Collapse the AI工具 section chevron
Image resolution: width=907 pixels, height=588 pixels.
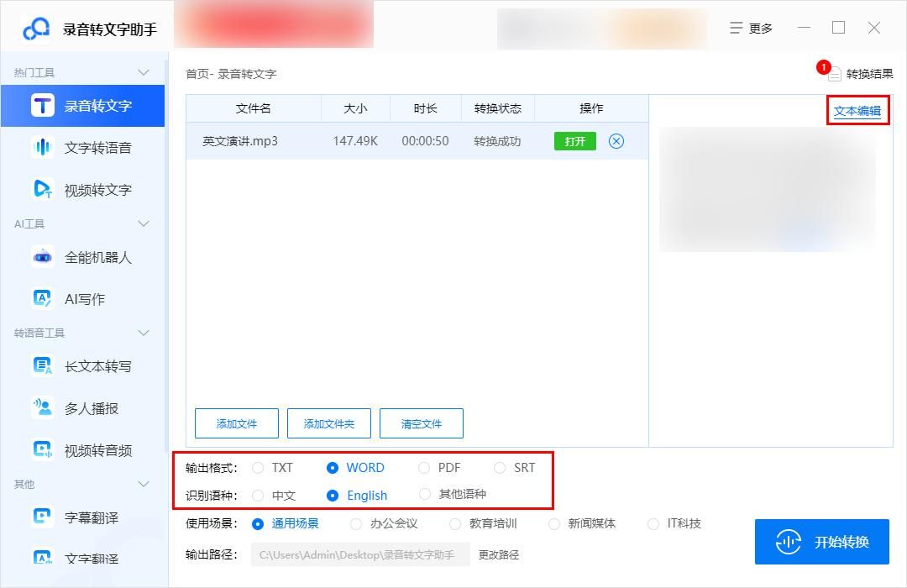click(144, 223)
